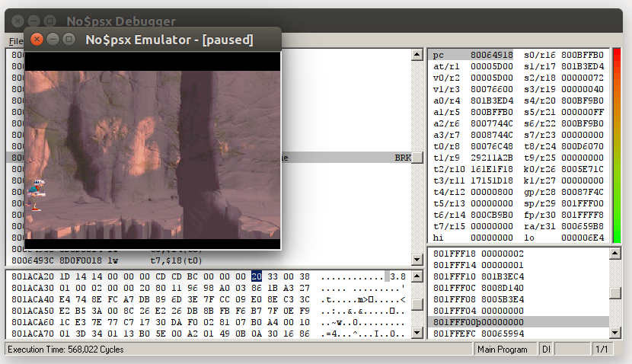
Task: Select t2/r10 register value 161E1F18
Action: 492,169
